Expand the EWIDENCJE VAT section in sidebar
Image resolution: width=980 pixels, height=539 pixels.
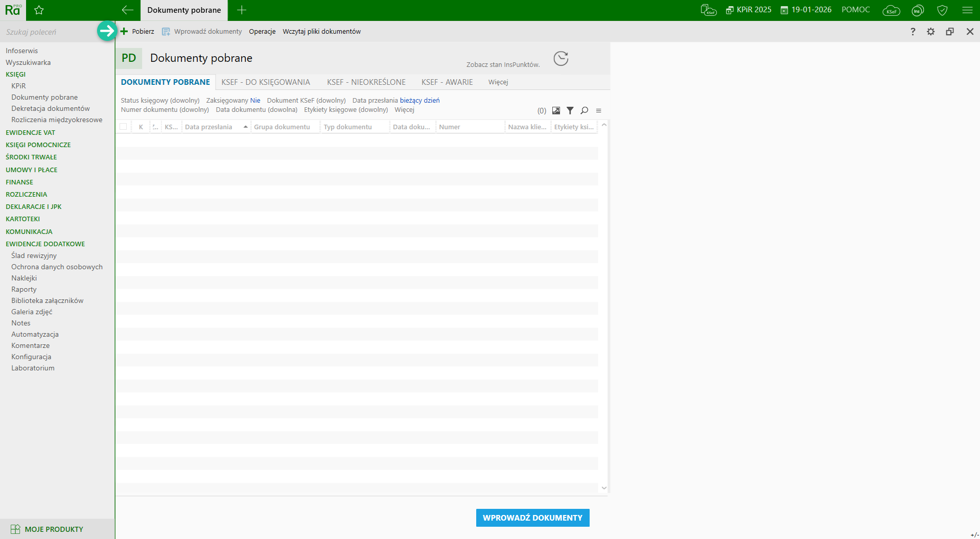[30, 132]
